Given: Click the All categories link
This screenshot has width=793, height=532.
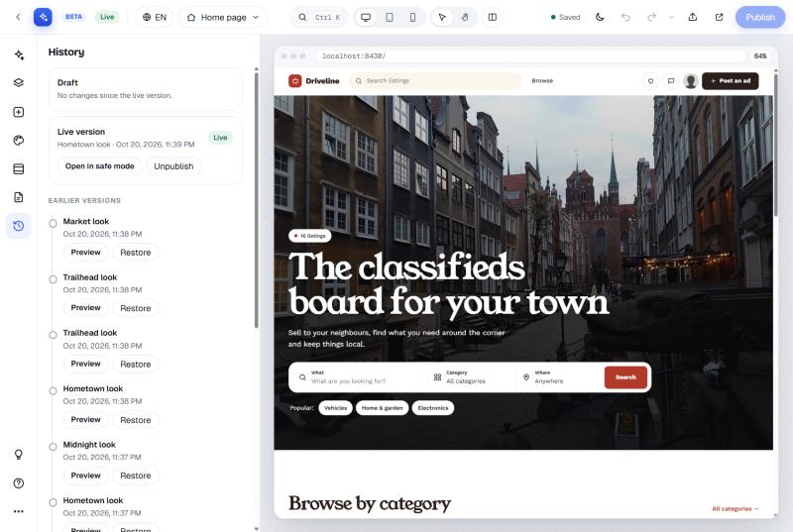Looking at the screenshot, I should point(736,509).
